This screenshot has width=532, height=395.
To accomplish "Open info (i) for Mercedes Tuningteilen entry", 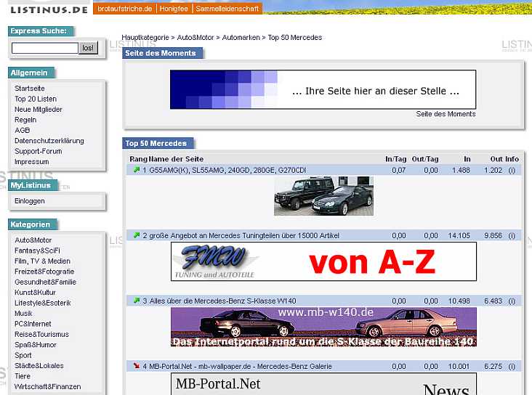I will click(512, 236).
